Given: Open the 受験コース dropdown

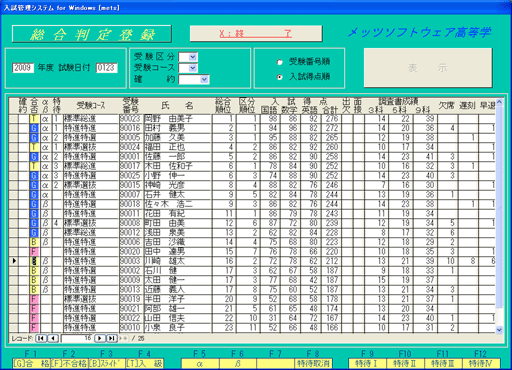Looking at the screenshot, I should (x=193, y=68).
